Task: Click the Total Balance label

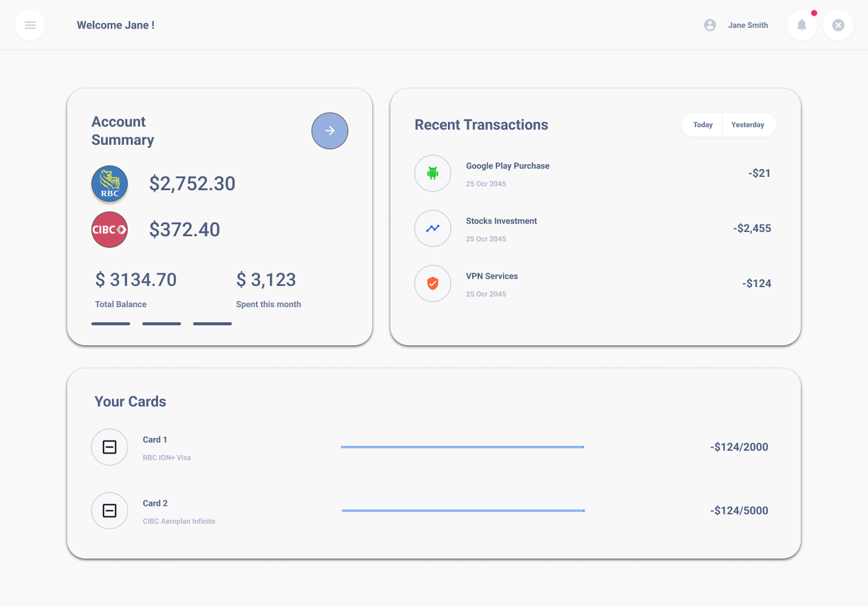Action: tap(120, 304)
